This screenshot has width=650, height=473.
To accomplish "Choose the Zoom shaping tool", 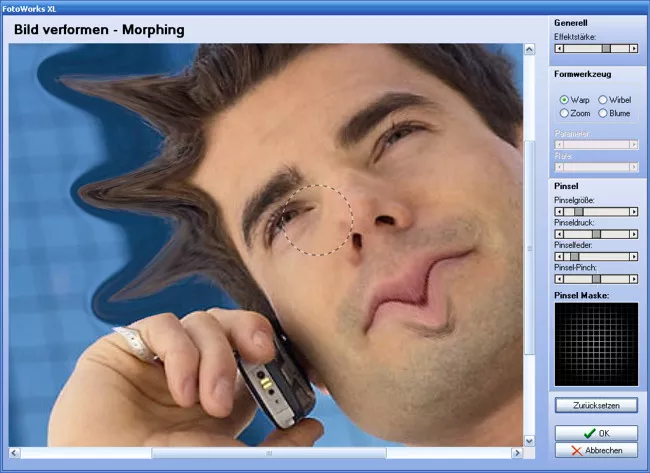I will (x=565, y=114).
